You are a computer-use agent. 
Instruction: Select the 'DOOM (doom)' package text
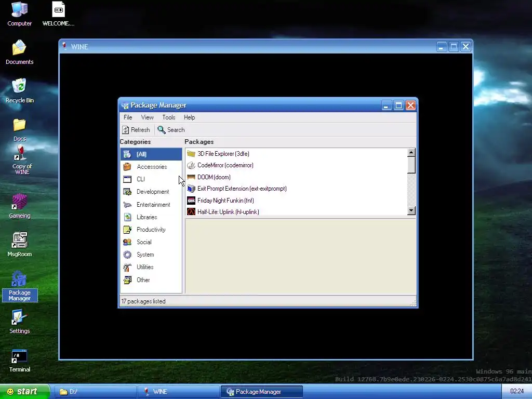pyautogui.click(x=214, y=177)
